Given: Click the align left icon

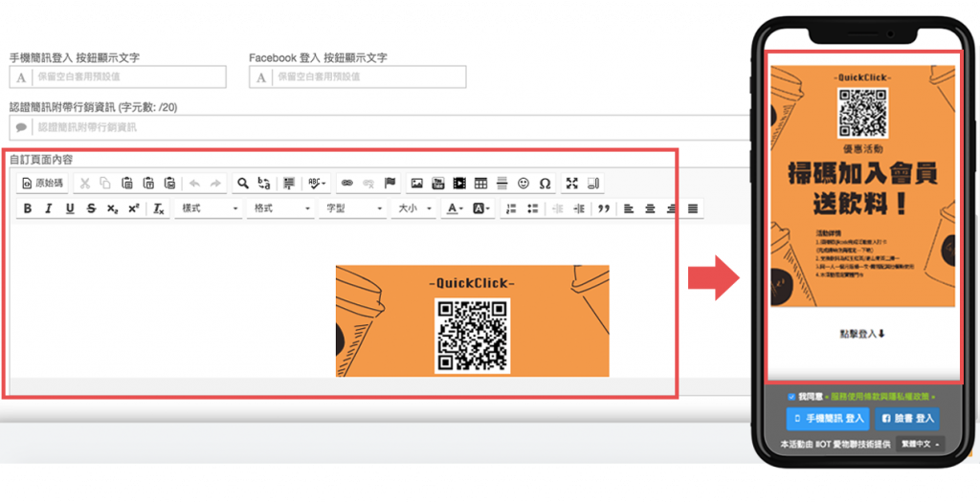Looking at the screenshot, I should point(629,208).
